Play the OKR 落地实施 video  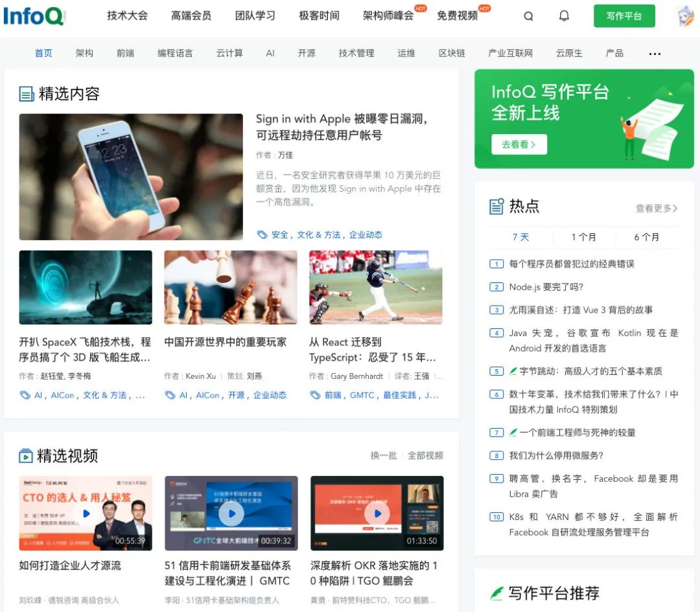click(377, 514)
